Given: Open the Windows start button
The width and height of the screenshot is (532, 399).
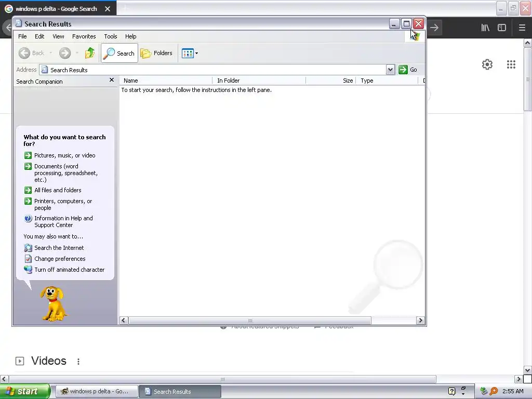Looking at the screenshot, I should [25, 391].
